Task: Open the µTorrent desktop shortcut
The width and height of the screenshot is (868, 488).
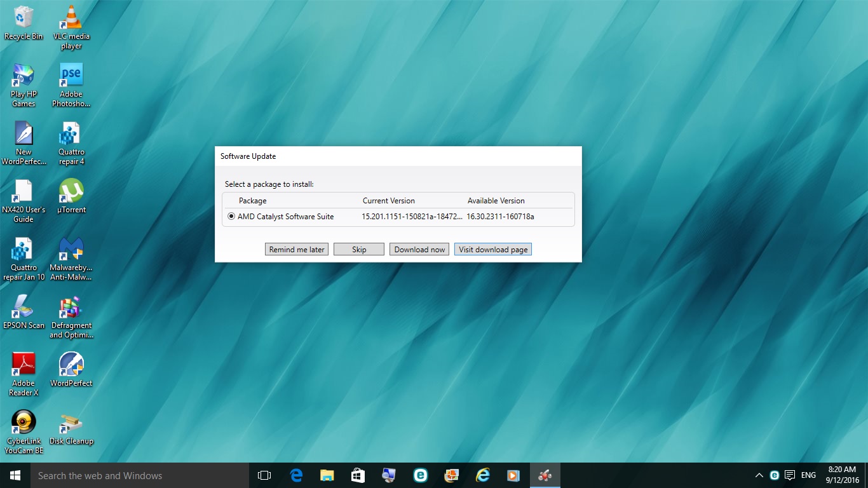Action: 71,196
